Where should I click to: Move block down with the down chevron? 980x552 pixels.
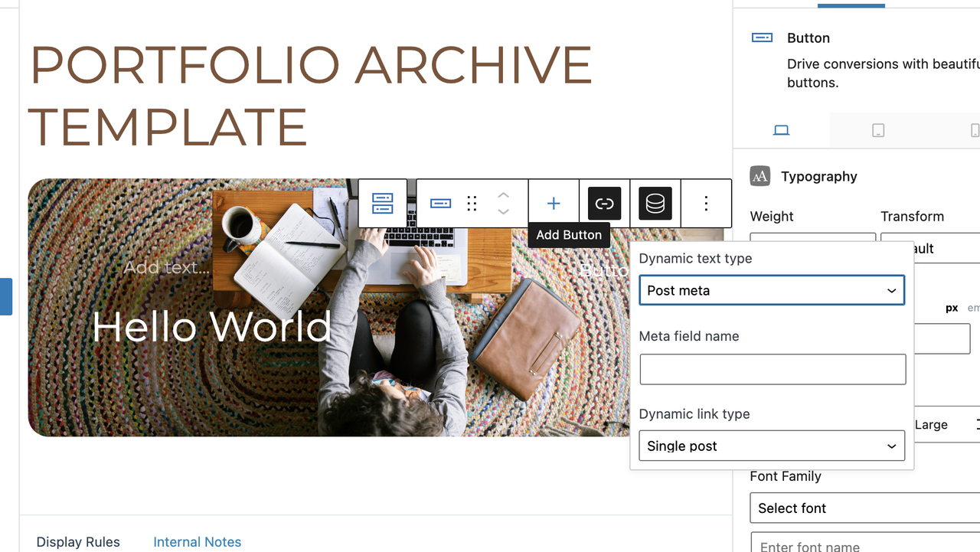tap(503, 212)
